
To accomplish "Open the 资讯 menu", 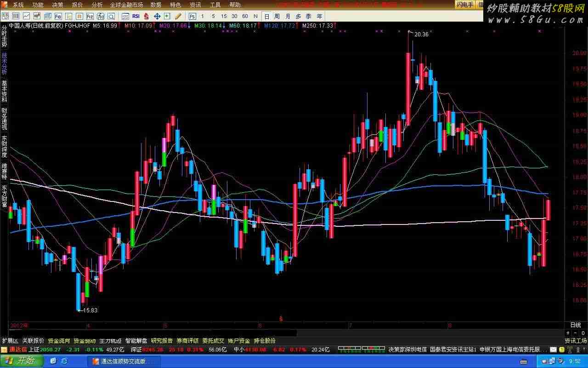I will click(195, 5).
